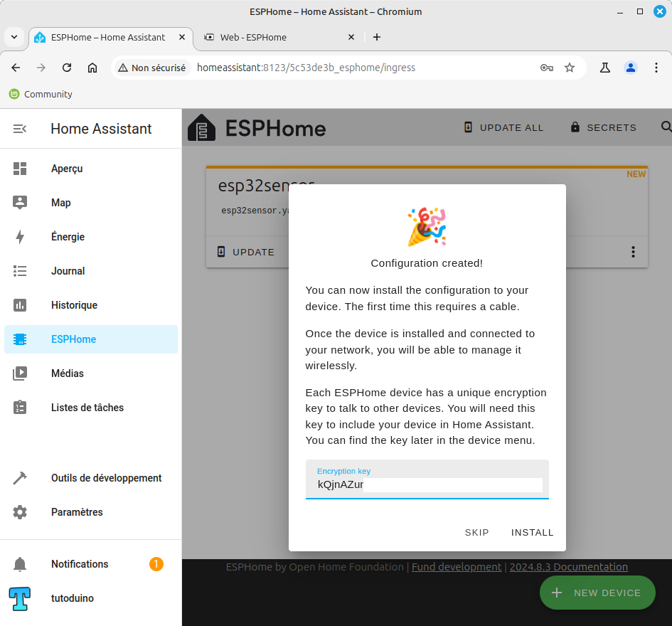672x626 pixels.
Task: Open the Chromium three-dot menu
Action: (656, 68)
